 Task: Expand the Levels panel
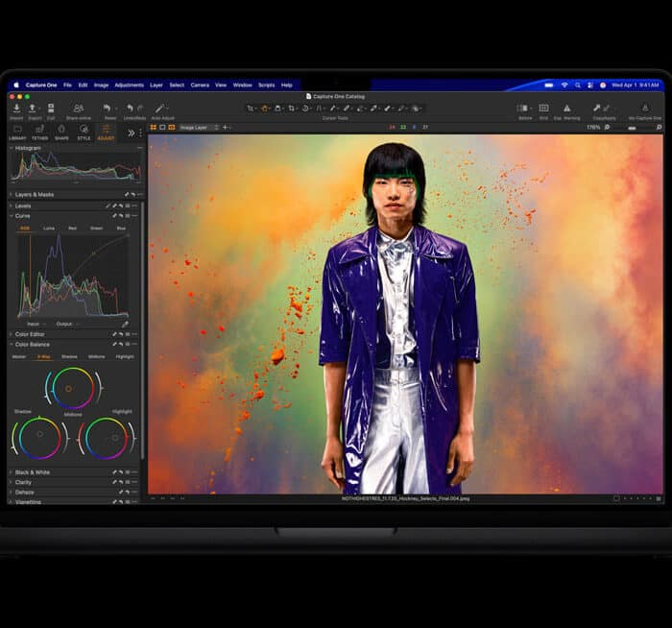[12, 205]
